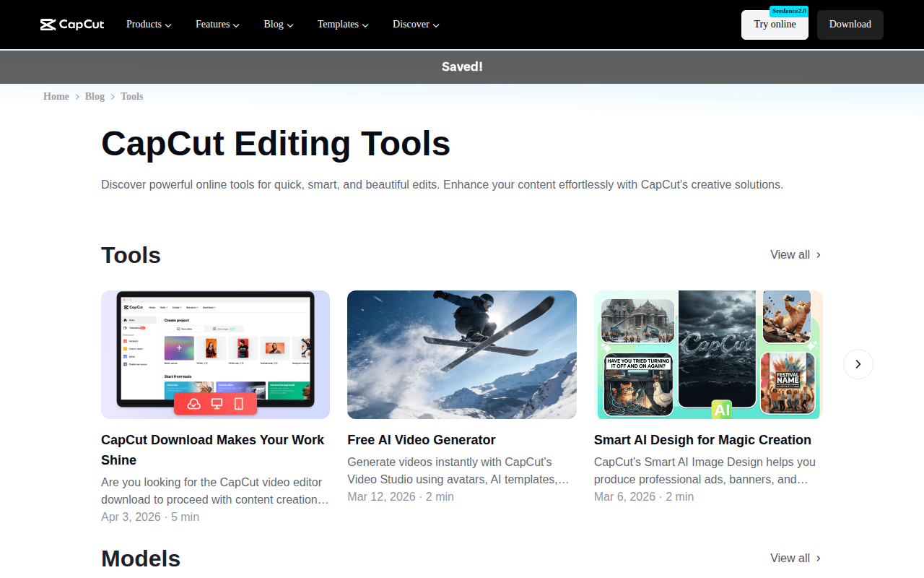Expand the Products dropdown menu
Viewport: 924px width, 578px height.
coord(149,25)
